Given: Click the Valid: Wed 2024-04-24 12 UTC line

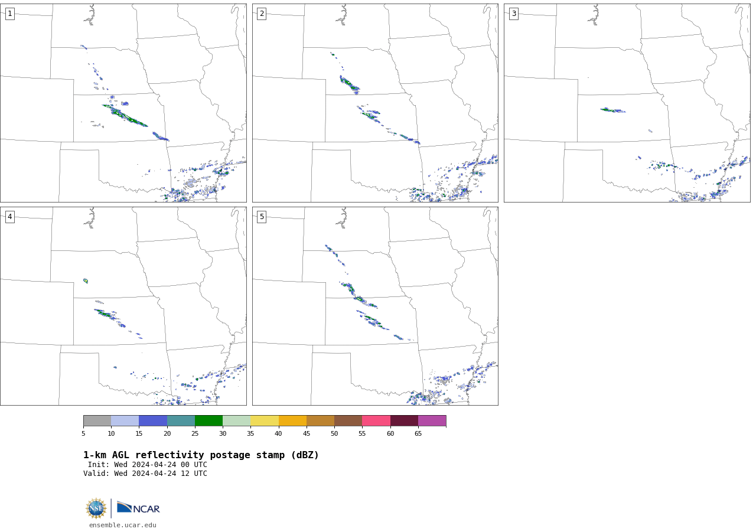Looking at the screenshot, I should click(145, 474).
